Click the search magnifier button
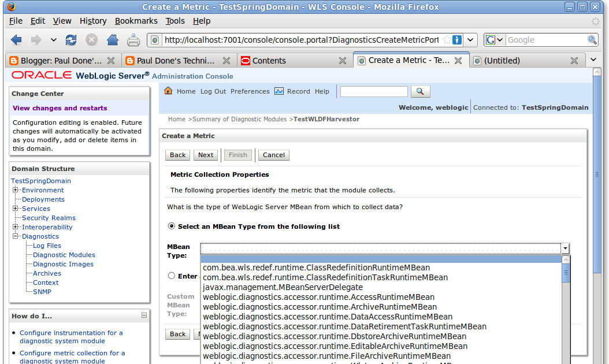The image size is (609, 364). point(421,91)
